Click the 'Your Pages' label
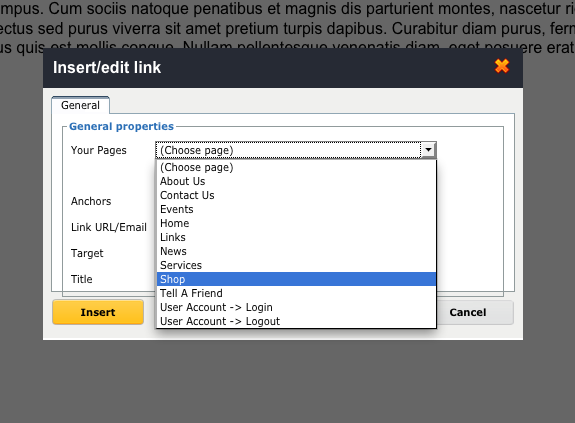575x423 pixels. pyautogui.click(x=99, y=150)
